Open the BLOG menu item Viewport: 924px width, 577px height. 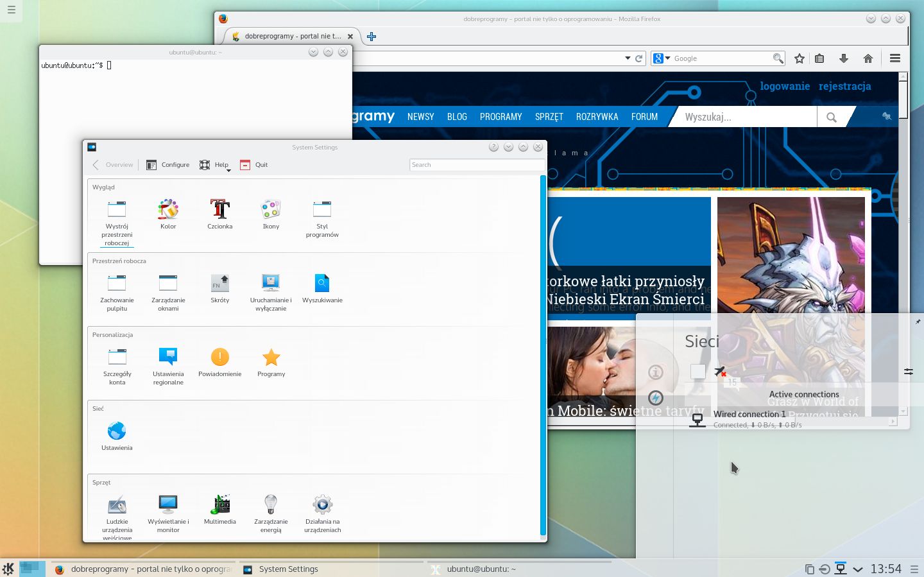[x=457, y=117]
